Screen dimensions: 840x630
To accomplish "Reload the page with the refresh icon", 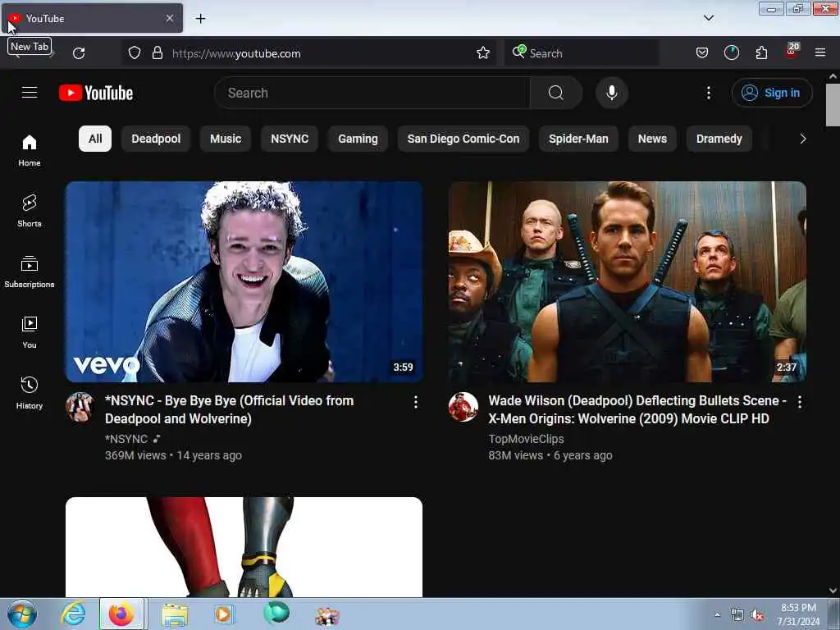I will tap(79, 53).
